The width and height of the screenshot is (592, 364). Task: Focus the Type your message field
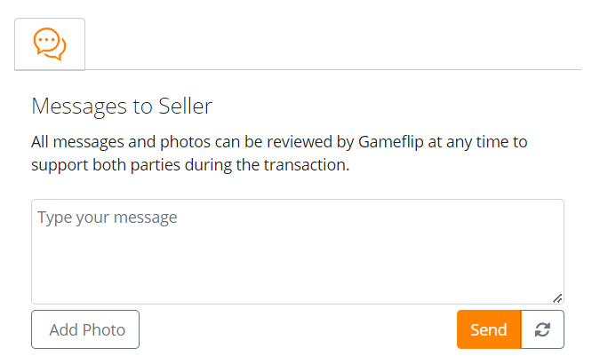(297, 251)
